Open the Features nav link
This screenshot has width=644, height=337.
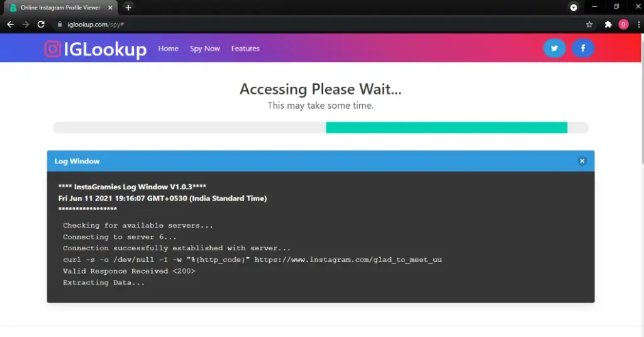[x=245, y=48]
